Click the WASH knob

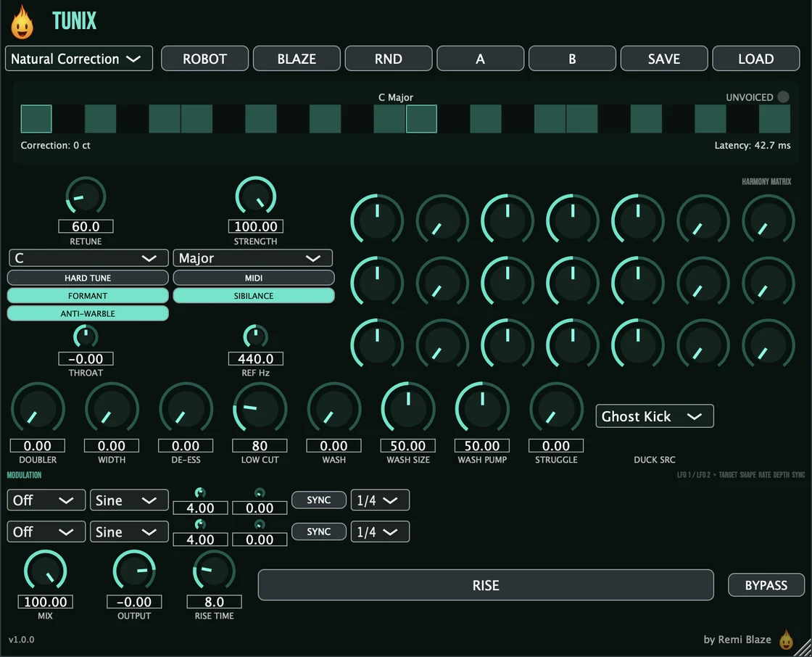tap(334, 409)
